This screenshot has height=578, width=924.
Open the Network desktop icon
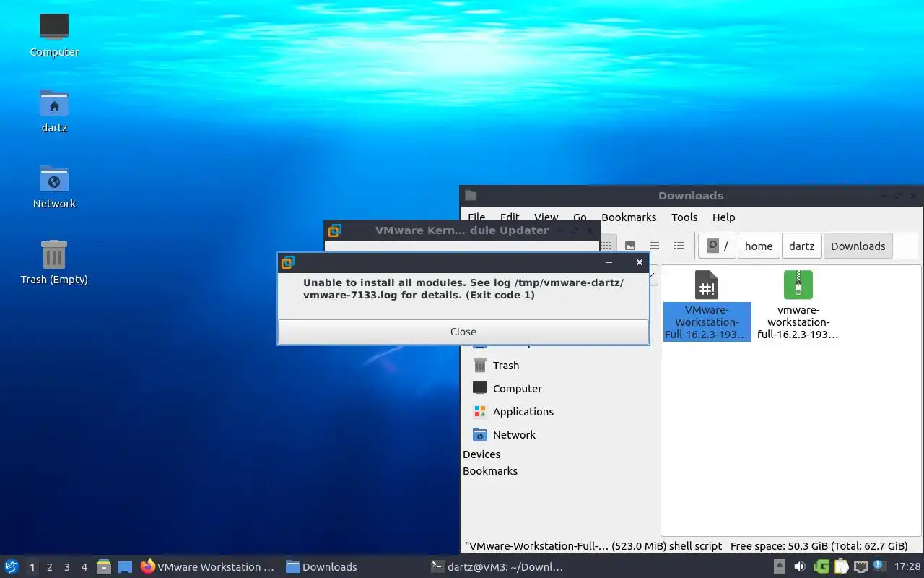pos(54,186)
